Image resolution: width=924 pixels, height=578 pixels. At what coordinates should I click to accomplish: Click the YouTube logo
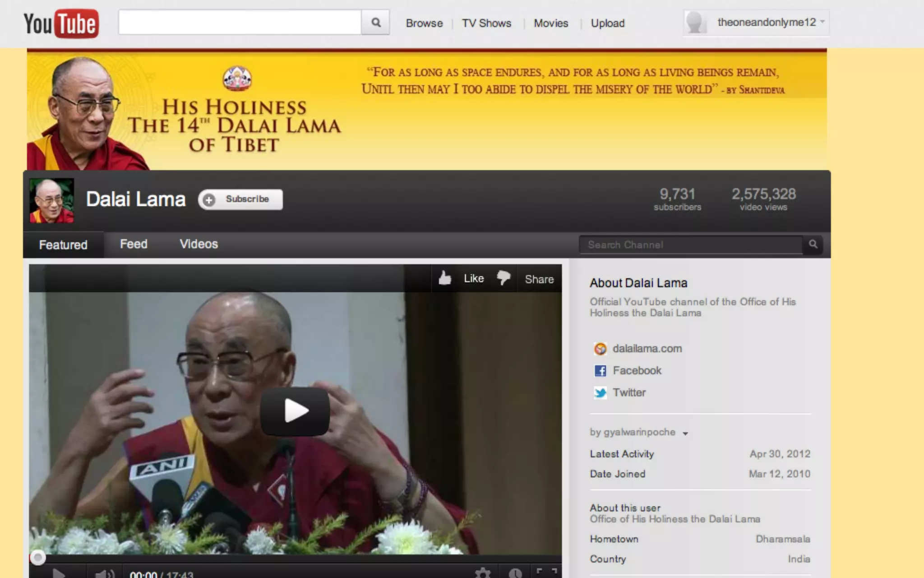pos(61,23)
